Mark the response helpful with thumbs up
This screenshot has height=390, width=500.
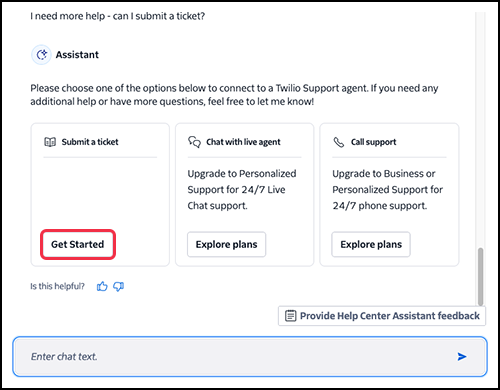(102, 286)
